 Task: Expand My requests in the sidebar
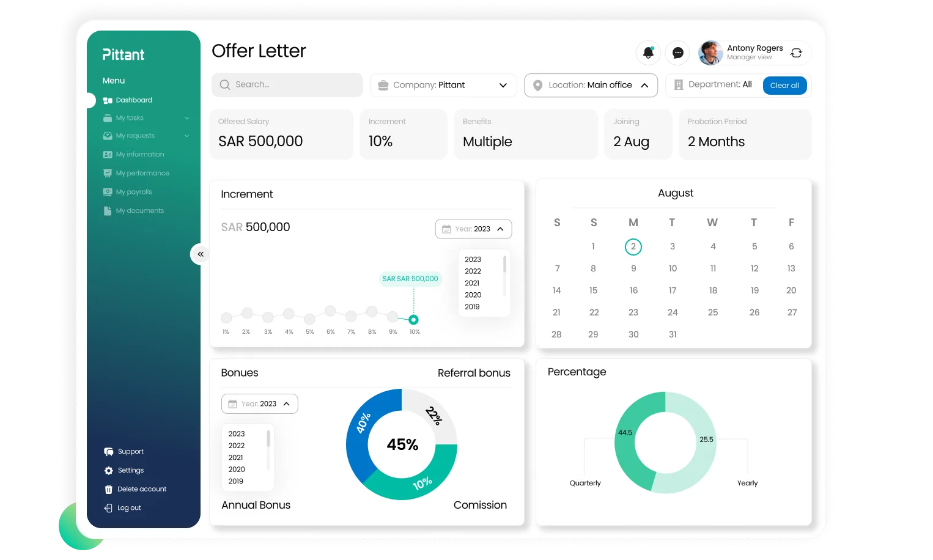(x=186, y=136)
